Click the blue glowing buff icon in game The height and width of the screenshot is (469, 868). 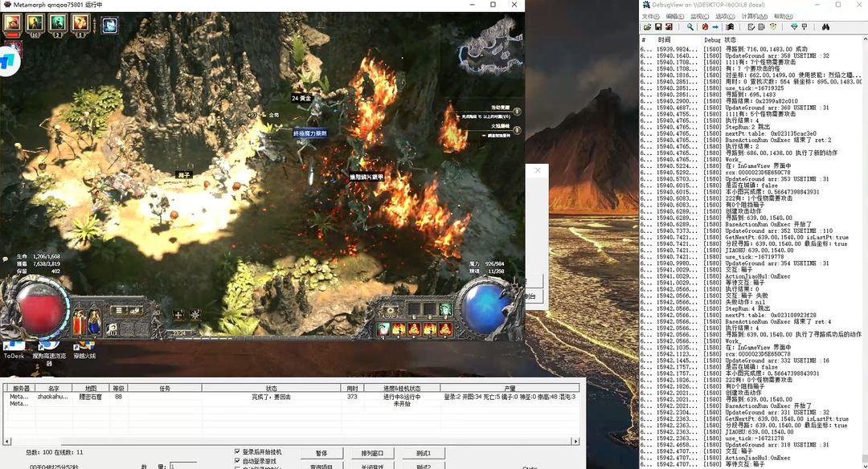pyautogui.click(x=109, y=26)
